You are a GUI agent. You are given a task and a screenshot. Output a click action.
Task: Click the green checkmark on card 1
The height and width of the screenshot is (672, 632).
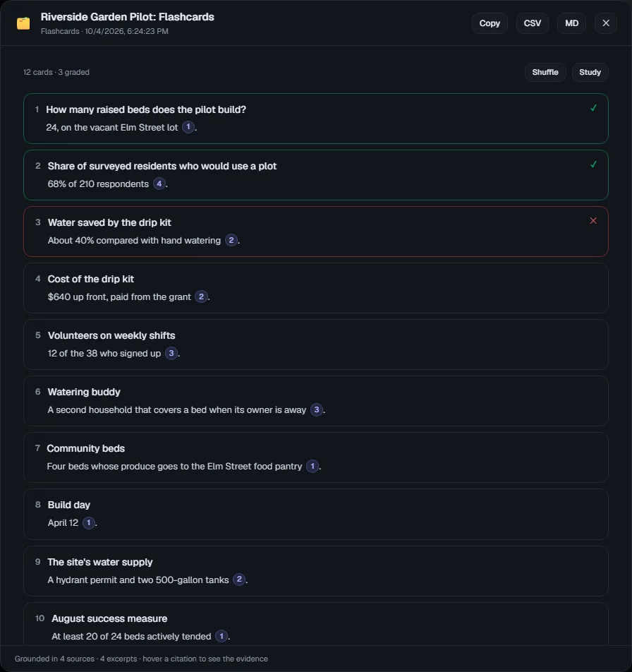tap(593, 108)
